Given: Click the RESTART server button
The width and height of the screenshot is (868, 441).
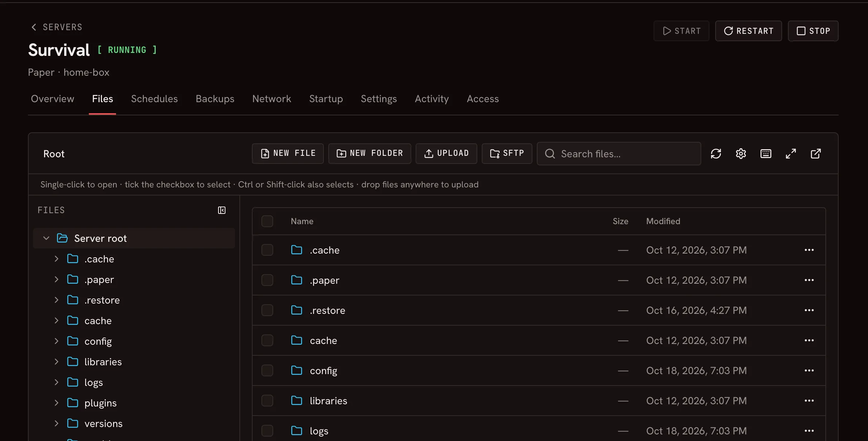Looking at the screenshot, I should coord(748,31).
